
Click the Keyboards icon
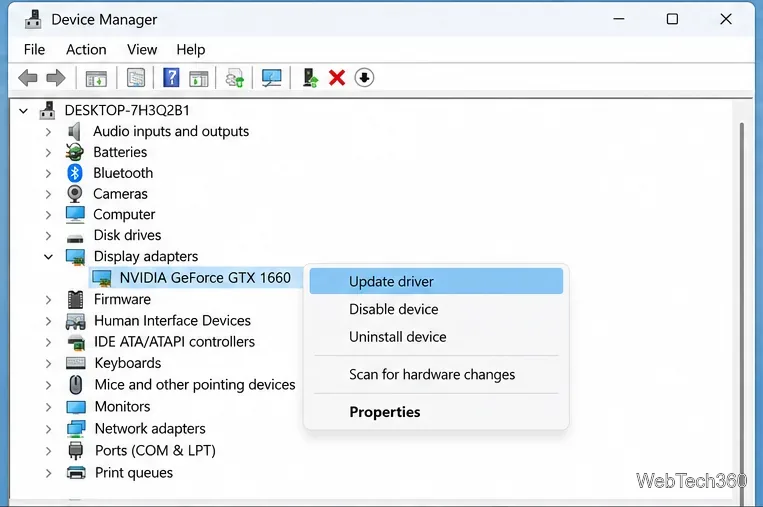pyautogui.click(x=75, y=363)
